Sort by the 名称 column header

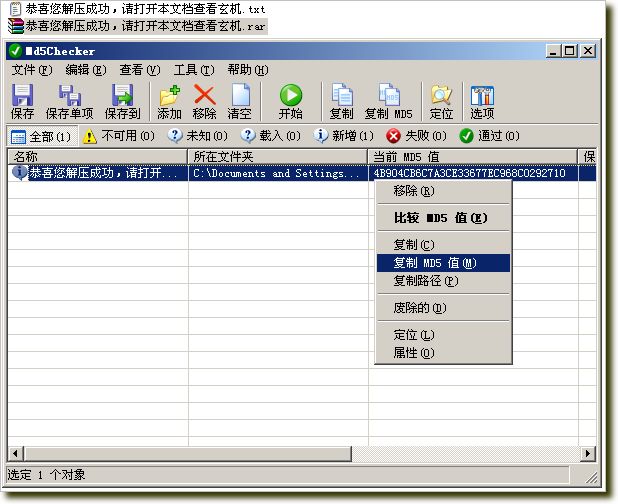click(97, 156)
